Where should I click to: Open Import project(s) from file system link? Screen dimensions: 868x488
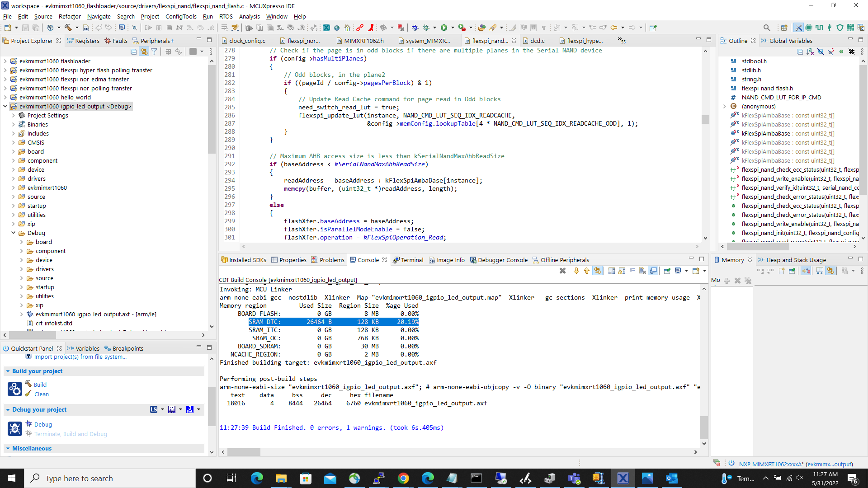(x=80, y=357)
